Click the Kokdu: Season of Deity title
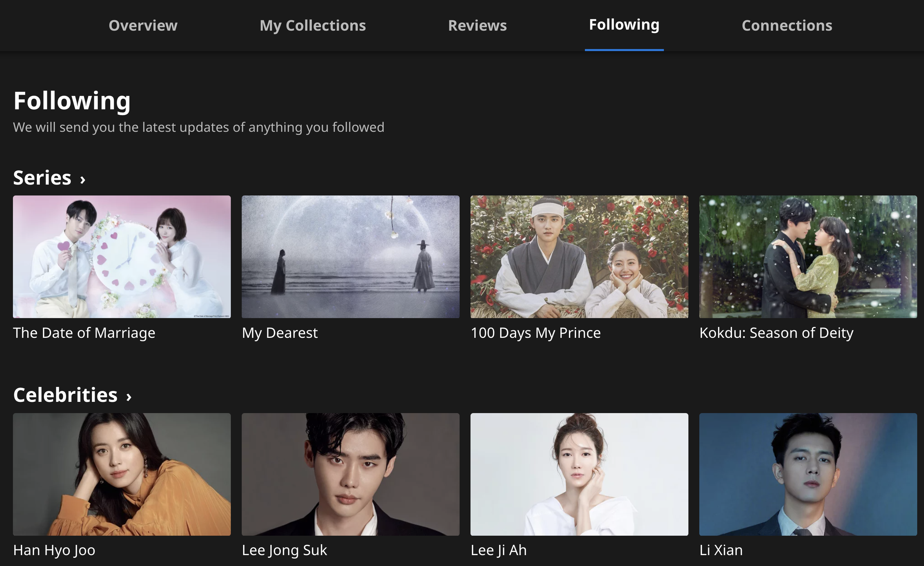Image resolution: width=924 pixels, height=566 pixels. click(776, 333)
